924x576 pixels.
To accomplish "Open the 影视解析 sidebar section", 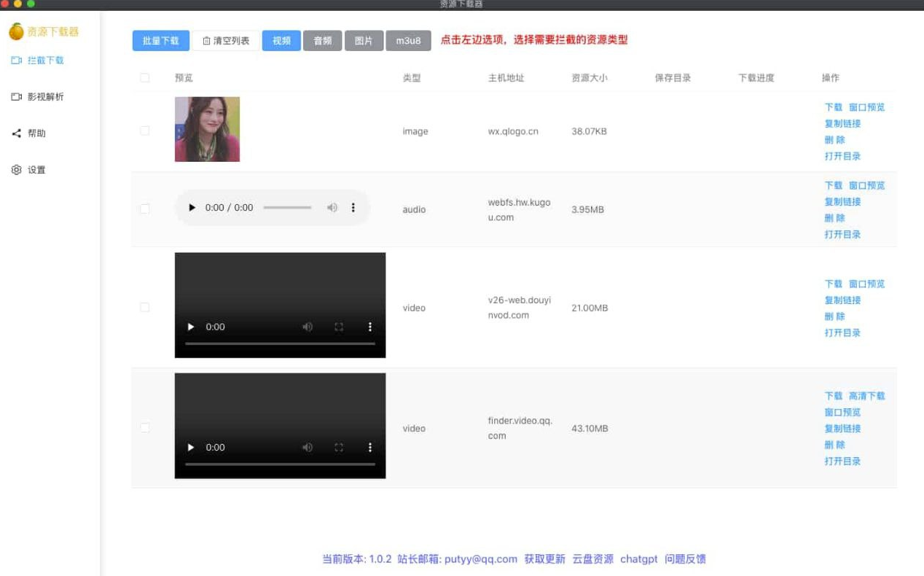I will click(x=38, y=97).
